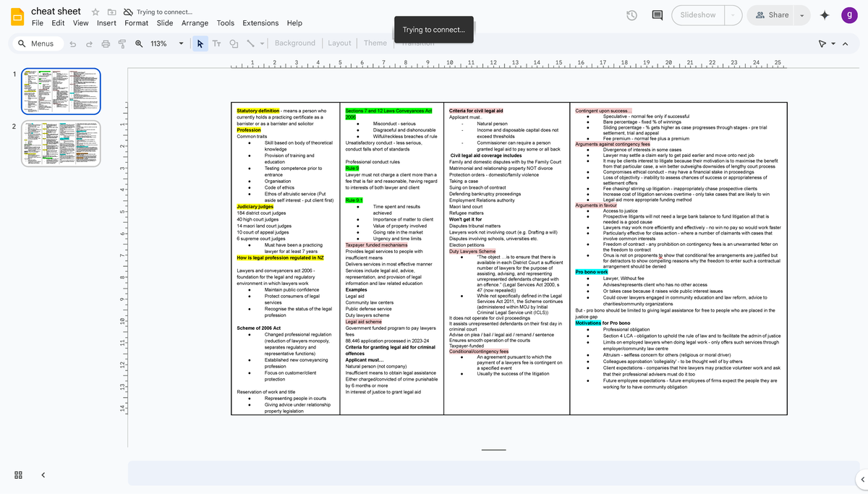Start the Slideshow
The image size is (868, 494).
click(x=698, y=15)
